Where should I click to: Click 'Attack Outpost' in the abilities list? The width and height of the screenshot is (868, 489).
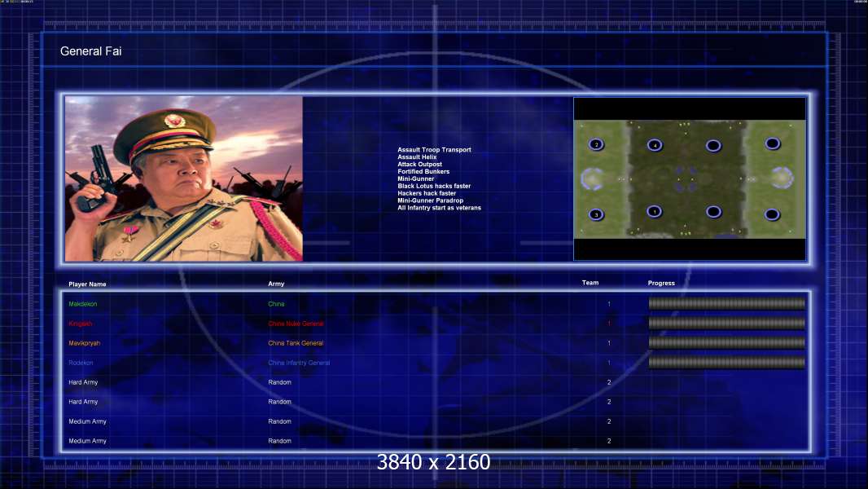pos(419,164)
